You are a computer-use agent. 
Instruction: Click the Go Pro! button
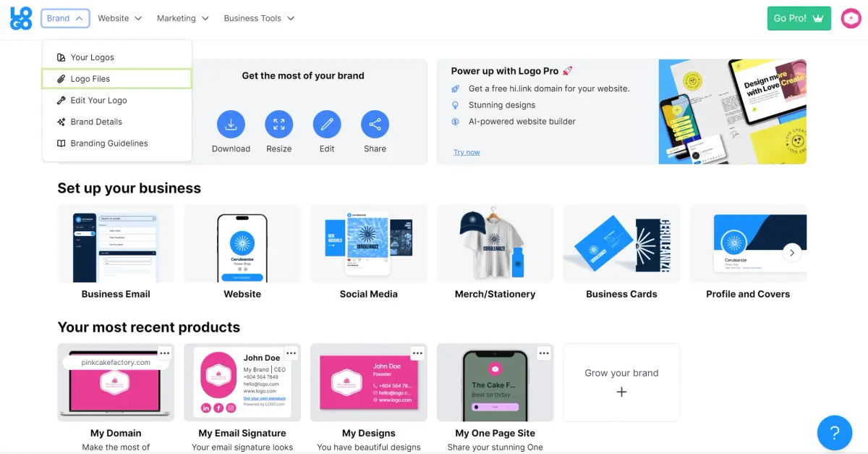pyautogui.click(x=799, y=18)
